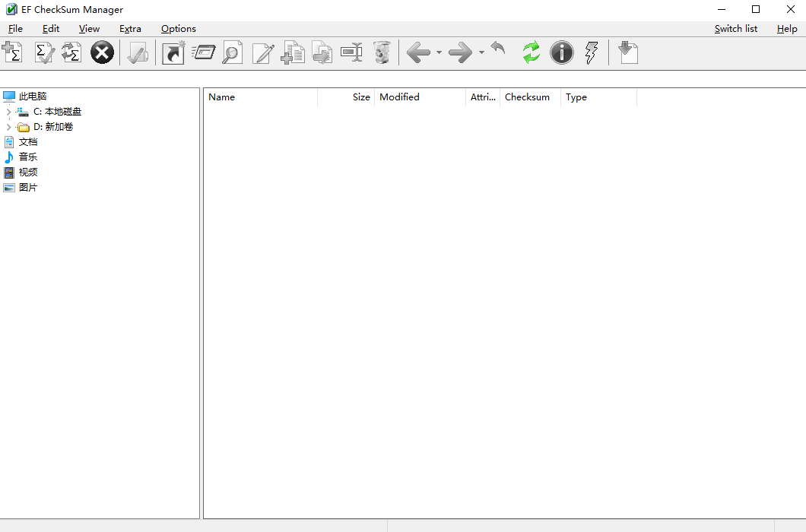Click the round info icon
This screenshot has height=532, width=806.
pos(561,52)
